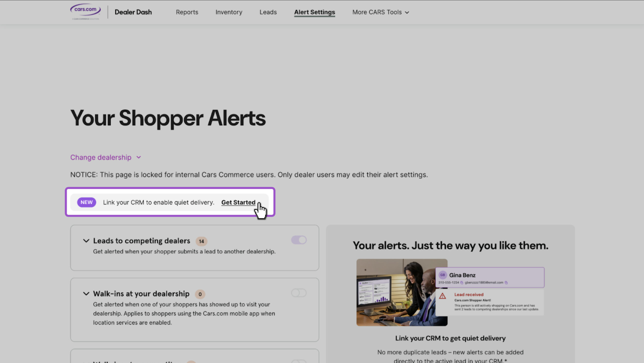The width and height of the screenshot is (644, 363).
Task: Click the NOTICE locked page message
Action: coord(249,175)
